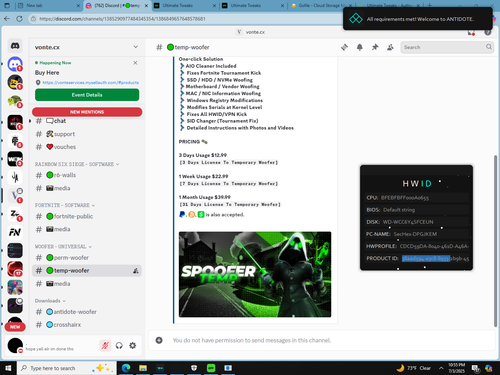500x375 pixels.
Task: Open vonte.cx server dropdown menu
Action: click(135, 47)
